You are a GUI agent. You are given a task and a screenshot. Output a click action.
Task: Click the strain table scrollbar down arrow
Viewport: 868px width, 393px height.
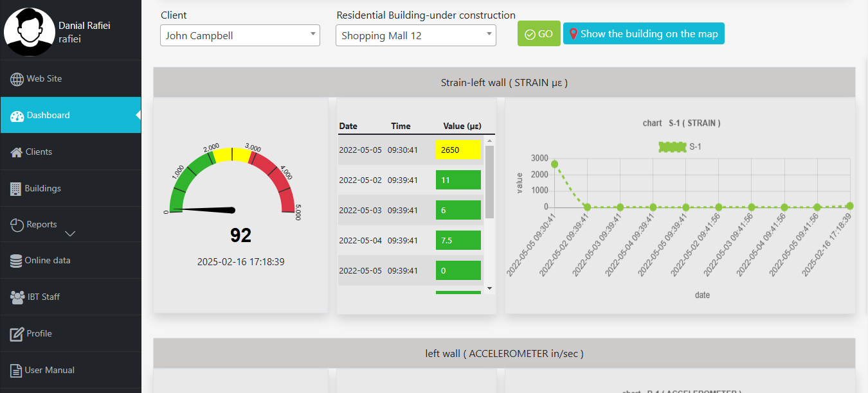[x=489, y=288]
